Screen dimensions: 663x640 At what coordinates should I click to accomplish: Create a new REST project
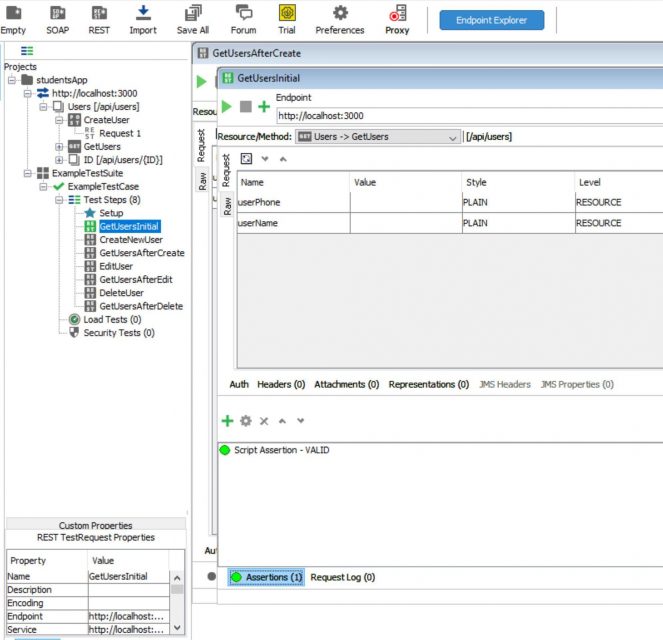pos(99,20)
